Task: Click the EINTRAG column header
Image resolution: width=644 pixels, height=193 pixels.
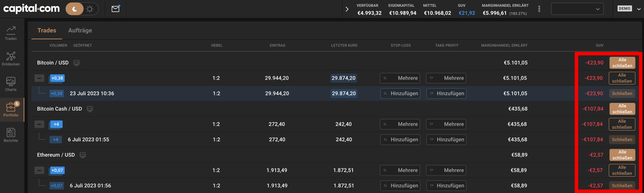Action: tap(278, 45)
